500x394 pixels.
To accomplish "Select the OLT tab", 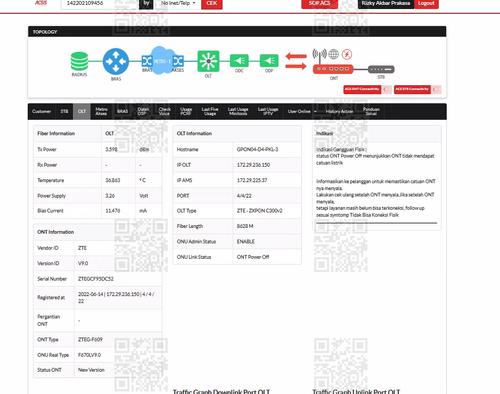I will point(82,111).
